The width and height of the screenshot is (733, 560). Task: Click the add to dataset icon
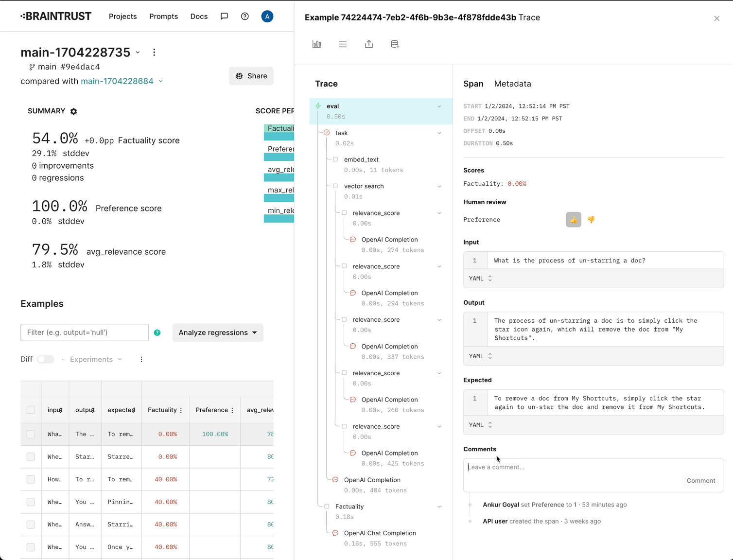(x=395, y=44)
